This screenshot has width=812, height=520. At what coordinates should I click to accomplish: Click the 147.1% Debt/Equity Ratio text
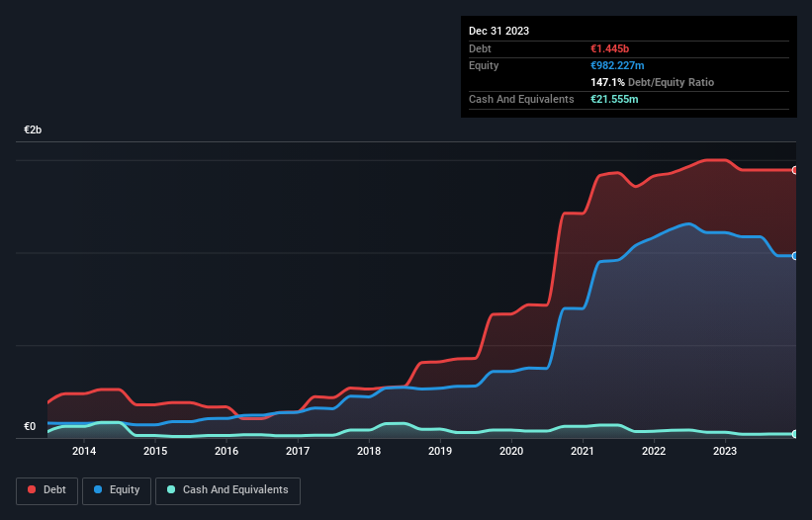tap(652, 82)
